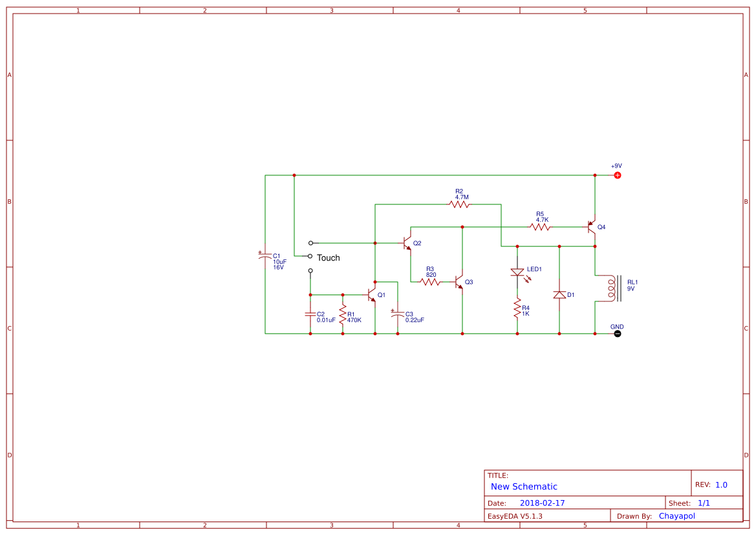The height and width of the screenshot is (535, 756).
Task: Select the Q3 transistor symbol
Action: tap(458, 281)
